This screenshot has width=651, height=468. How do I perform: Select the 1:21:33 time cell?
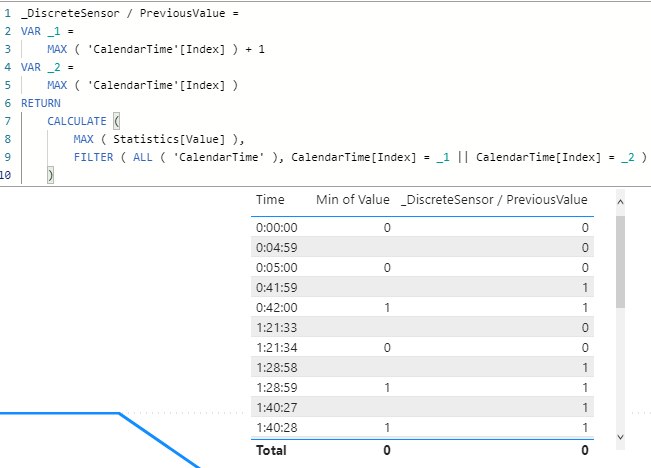(x=277, y=328)
